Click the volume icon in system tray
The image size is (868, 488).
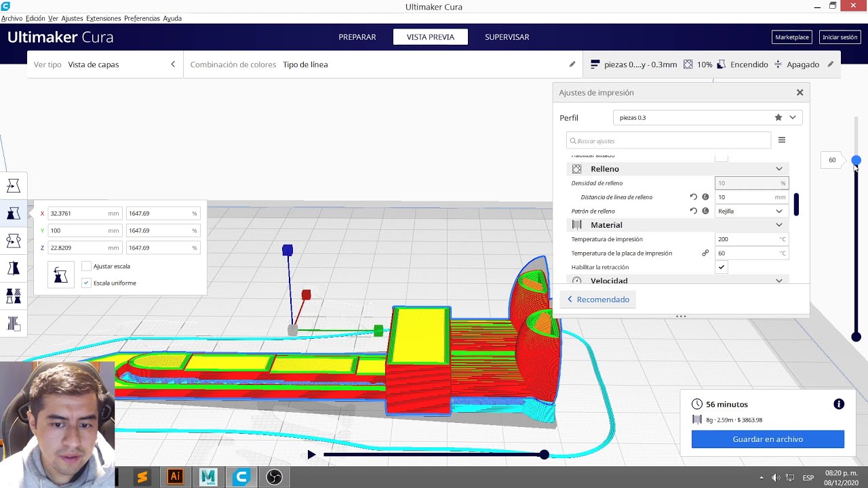[776, 478]
